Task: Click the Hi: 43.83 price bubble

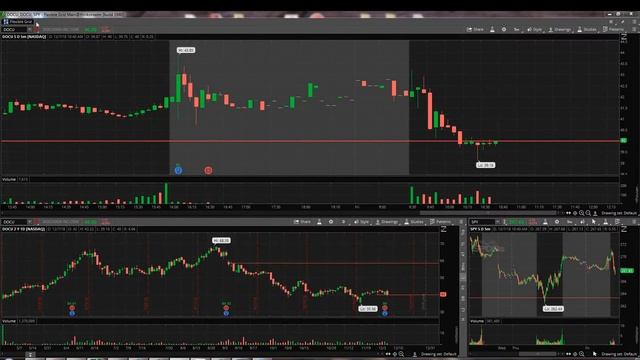Action: click(186, 50)
